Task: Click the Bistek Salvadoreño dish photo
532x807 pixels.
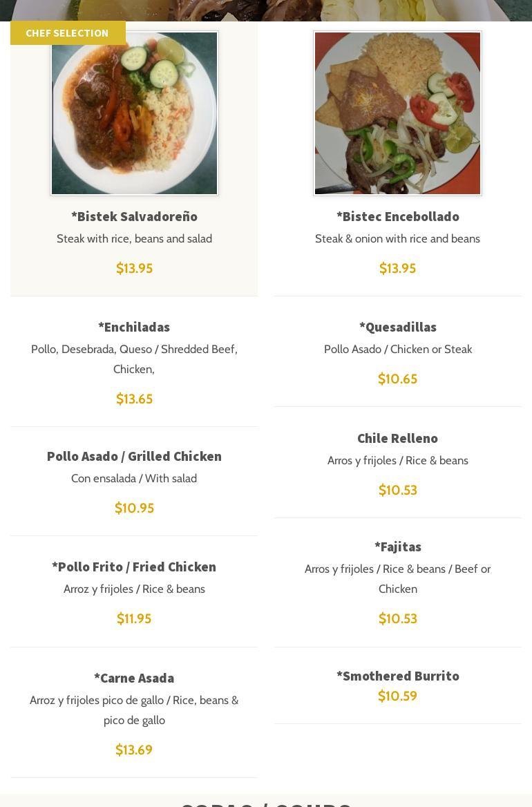Action: tap(134, 113)
